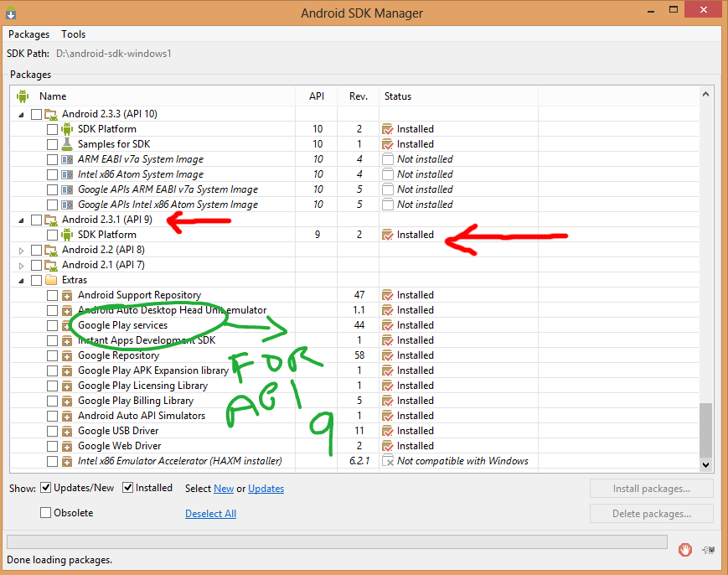The height and width of the screenshot is (575, 728).
Task: Click package icon beside Google Play Billing Library
Action: 67,401
